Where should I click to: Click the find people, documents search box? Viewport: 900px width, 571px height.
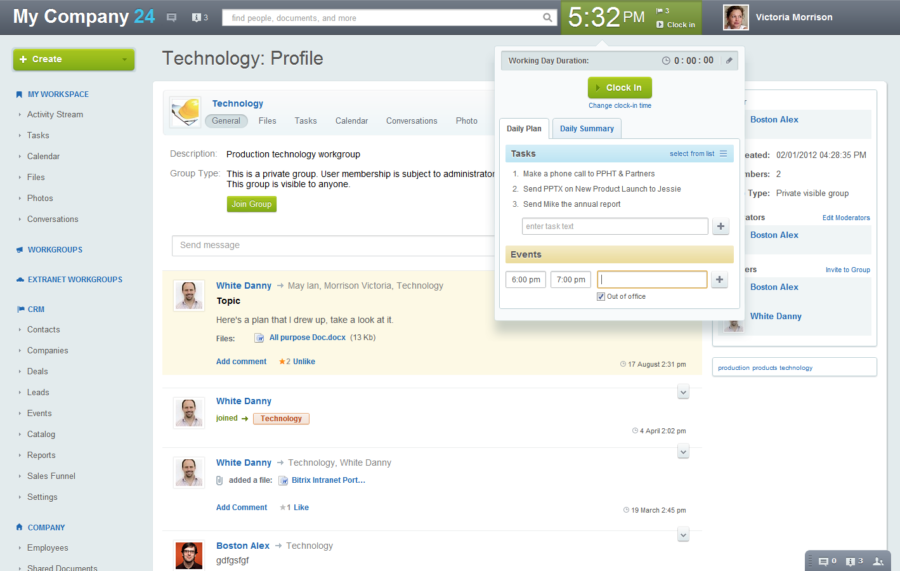point(389,18)
